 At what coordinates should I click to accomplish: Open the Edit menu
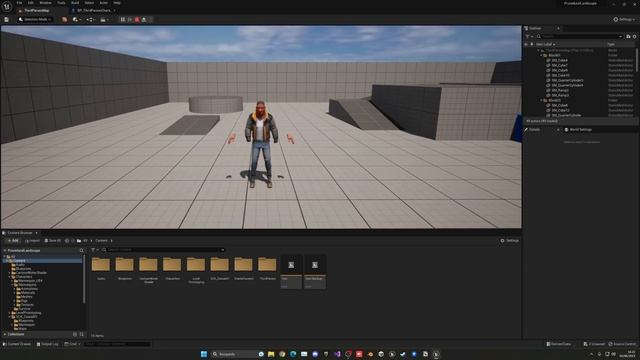pos(31,3)
